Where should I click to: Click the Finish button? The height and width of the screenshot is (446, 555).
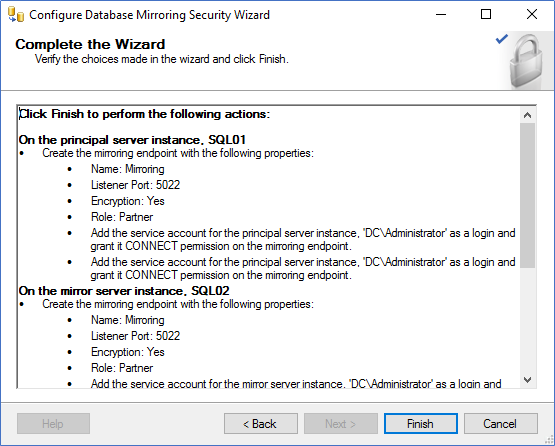pyautogui.click(x=420, y=423)
